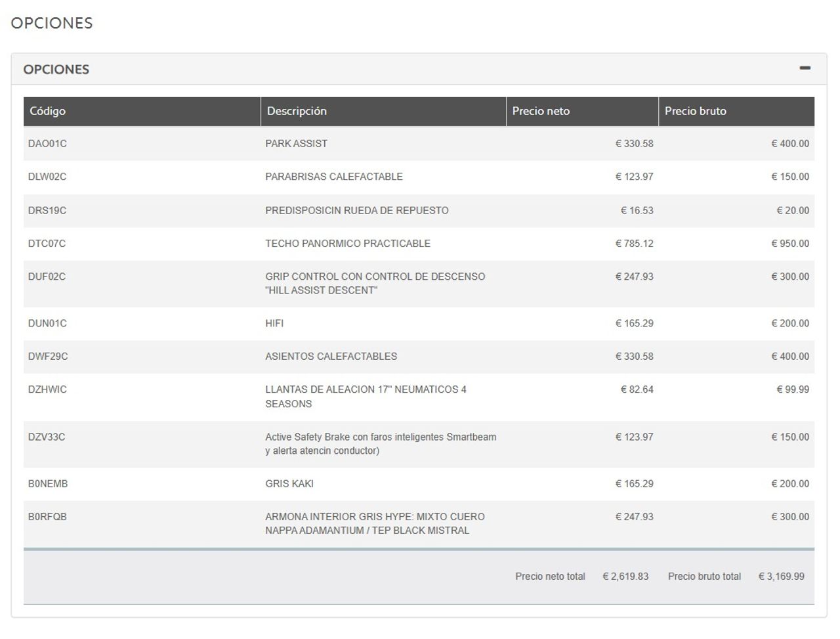Click total net value € 2,619.83
Image resolution: width=840 pixels, height=639 pixels.
pos(625,577)
